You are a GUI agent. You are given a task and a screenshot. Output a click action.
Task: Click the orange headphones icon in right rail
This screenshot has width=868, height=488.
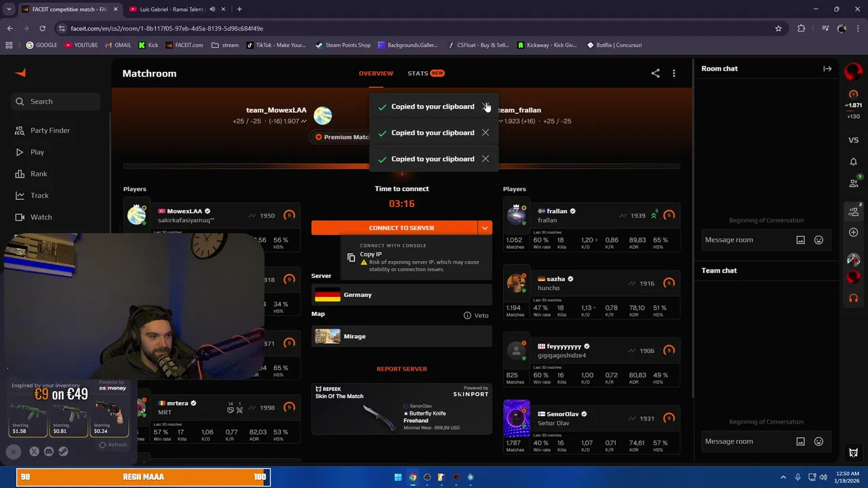[854, 298]
